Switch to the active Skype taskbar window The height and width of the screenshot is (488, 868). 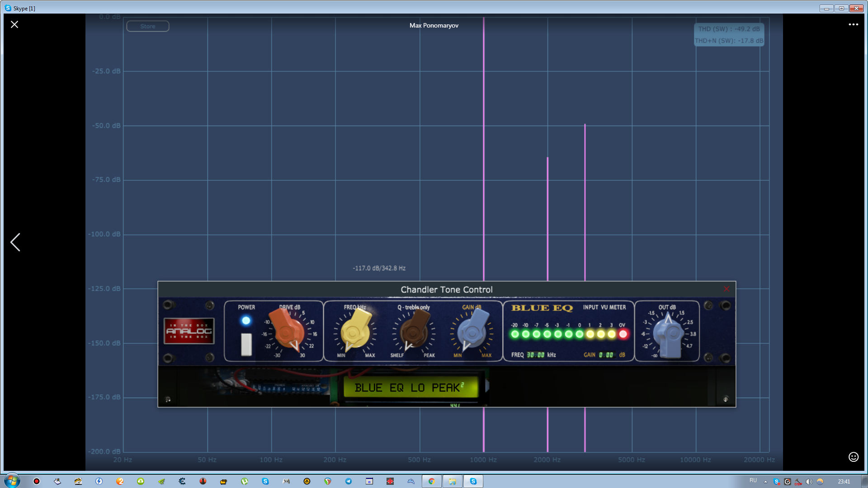(x=473, y=481)
